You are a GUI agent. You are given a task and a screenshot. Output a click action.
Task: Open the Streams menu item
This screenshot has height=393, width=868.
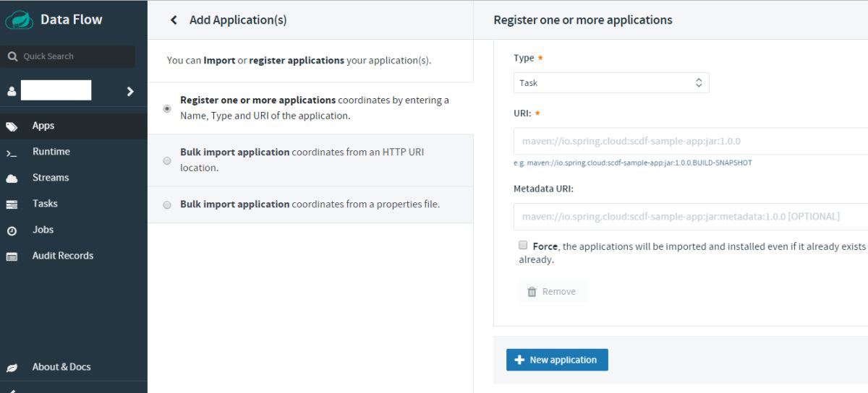click(x=51, y=178)
